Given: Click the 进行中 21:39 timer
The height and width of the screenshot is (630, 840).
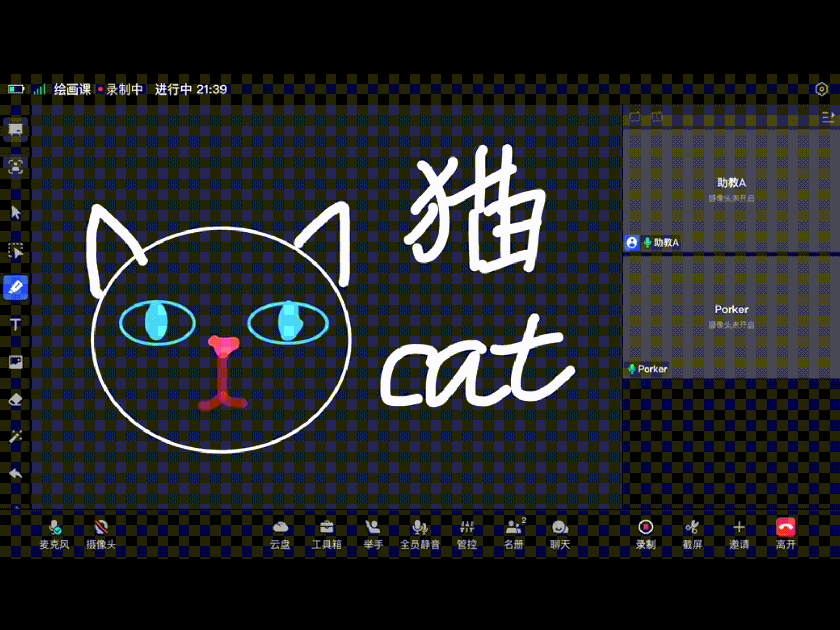Looking at the screenshot, I should (191, 89).
